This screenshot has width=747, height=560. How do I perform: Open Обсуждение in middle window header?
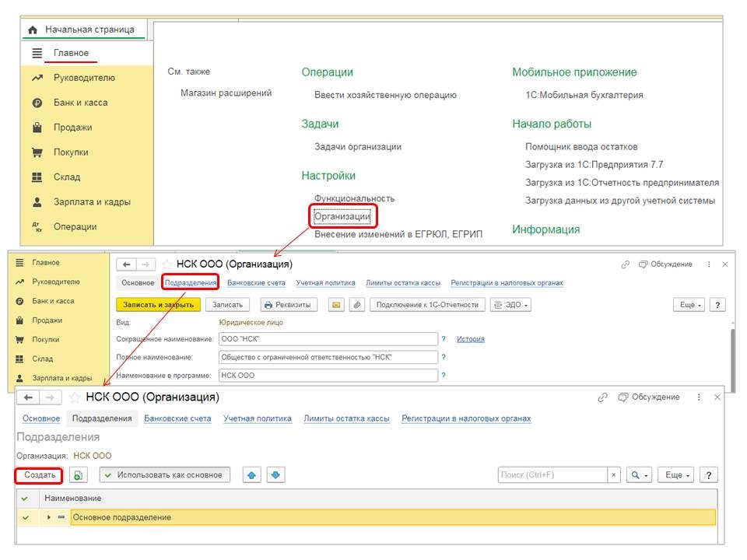665,264
